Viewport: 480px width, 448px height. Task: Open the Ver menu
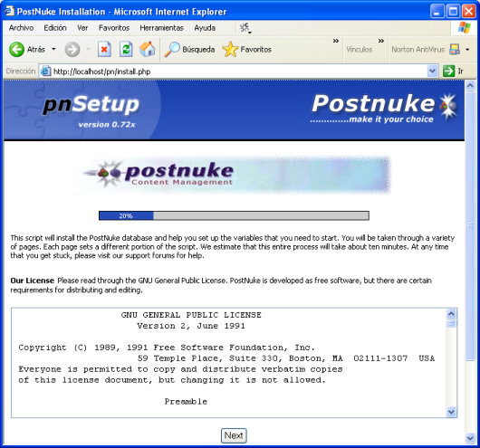coord(82,28)
